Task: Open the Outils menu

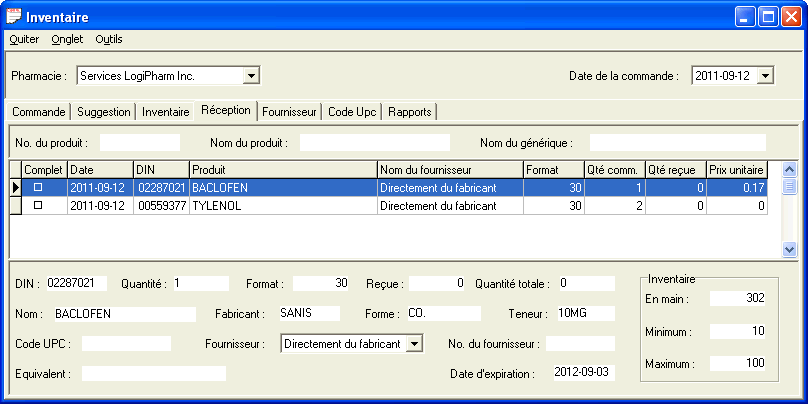Action: (x=109, y=39)
